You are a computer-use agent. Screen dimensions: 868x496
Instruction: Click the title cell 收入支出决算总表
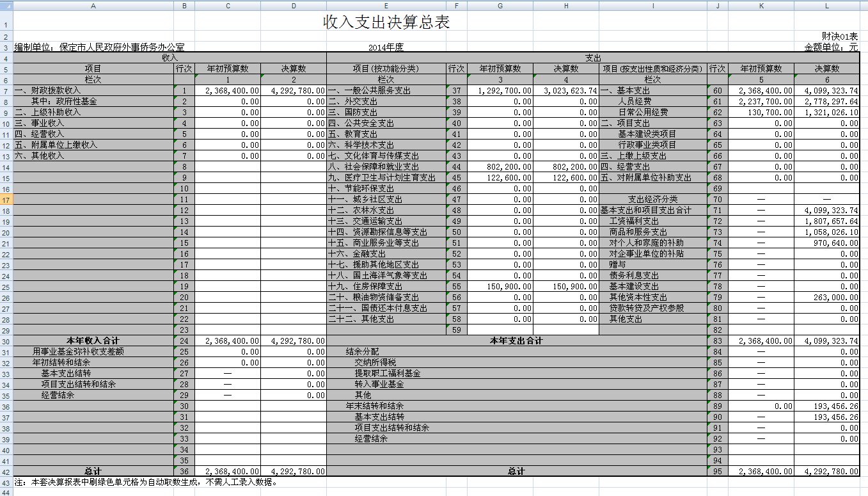386,22
